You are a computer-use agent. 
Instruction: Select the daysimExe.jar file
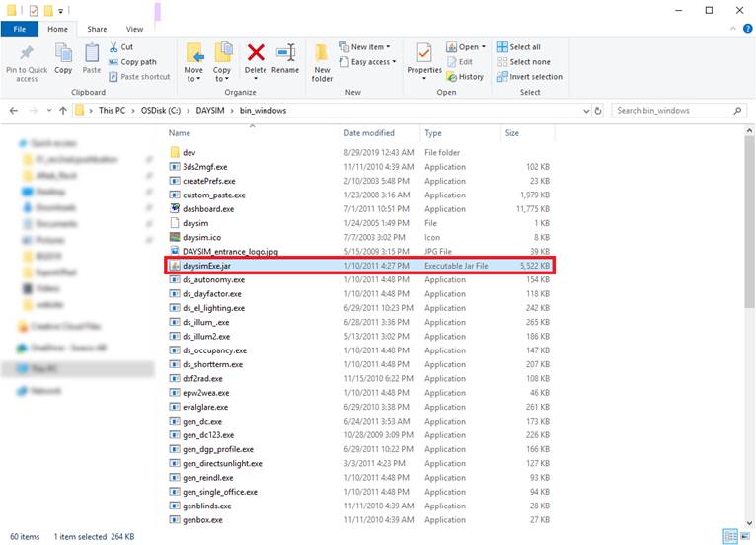pos(359,266)
